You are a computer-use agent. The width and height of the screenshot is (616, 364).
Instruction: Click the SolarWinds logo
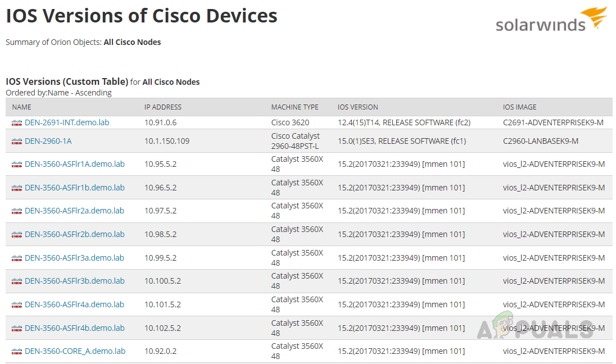pyautogui.click(x=550, y=20)
